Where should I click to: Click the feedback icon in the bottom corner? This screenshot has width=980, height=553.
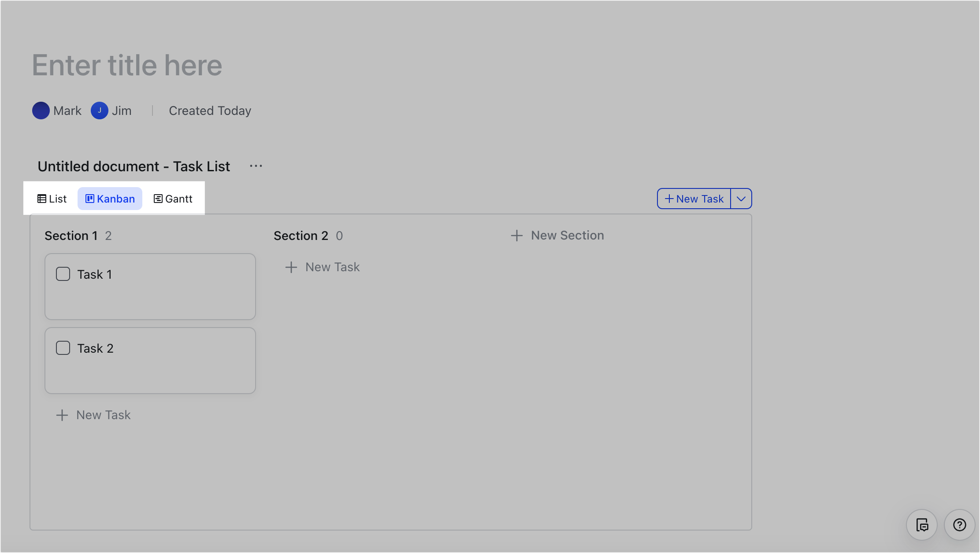tap(922, 525)
